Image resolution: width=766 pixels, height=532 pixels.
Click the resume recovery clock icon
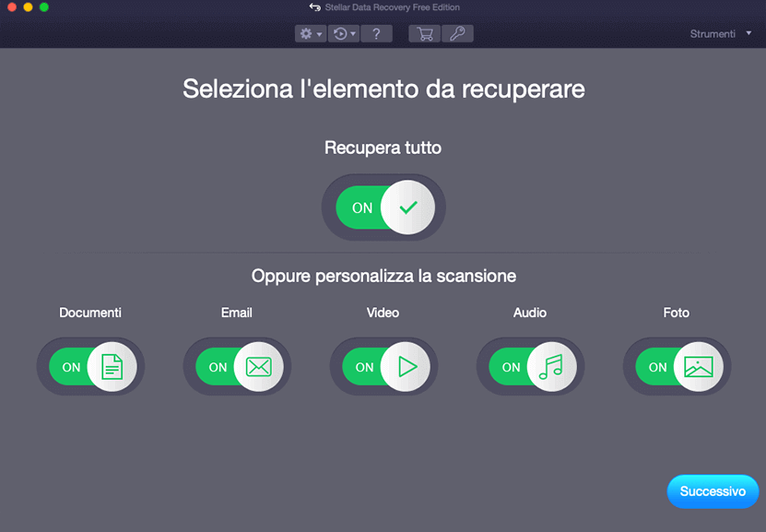click(339, 33)
